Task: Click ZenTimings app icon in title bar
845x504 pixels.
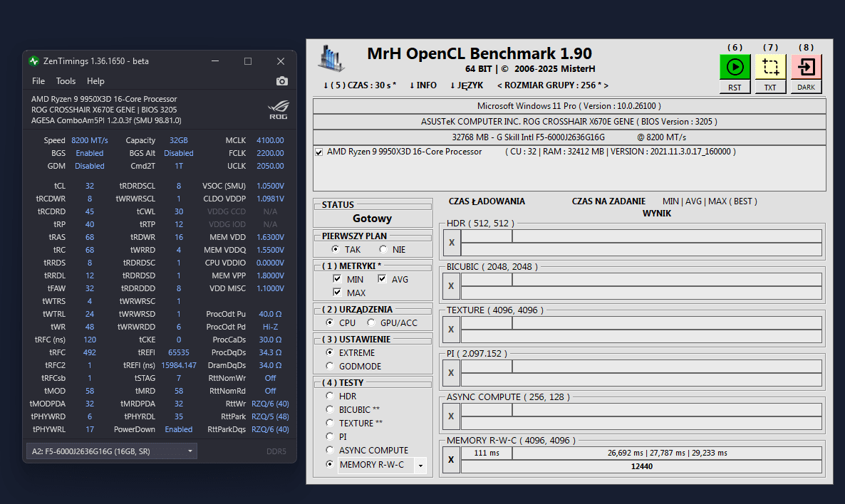Action: click(34, 61)
